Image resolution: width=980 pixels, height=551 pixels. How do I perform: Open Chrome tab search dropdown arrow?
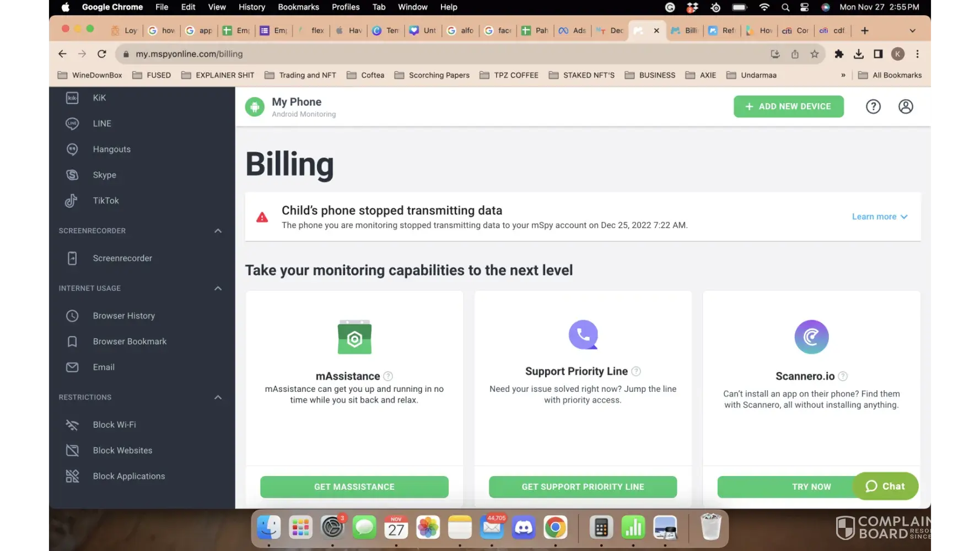(x=912, y=31)
